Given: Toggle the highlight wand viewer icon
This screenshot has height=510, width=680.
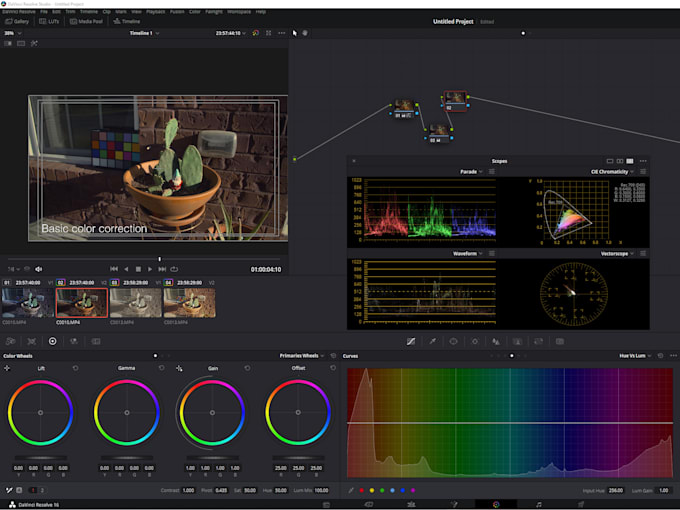Looking at the screenshot, I should click(x=34, y=43).
